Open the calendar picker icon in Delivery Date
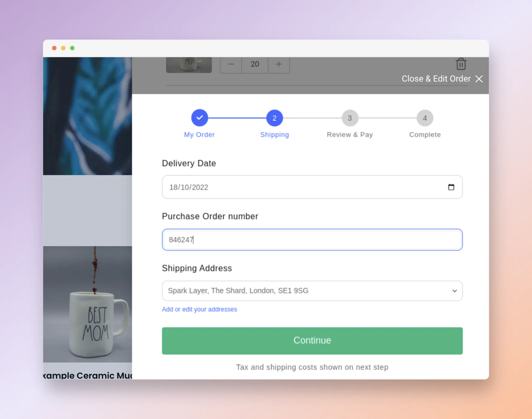This screenshot has height=419, width=532. [x=451, y=187]
